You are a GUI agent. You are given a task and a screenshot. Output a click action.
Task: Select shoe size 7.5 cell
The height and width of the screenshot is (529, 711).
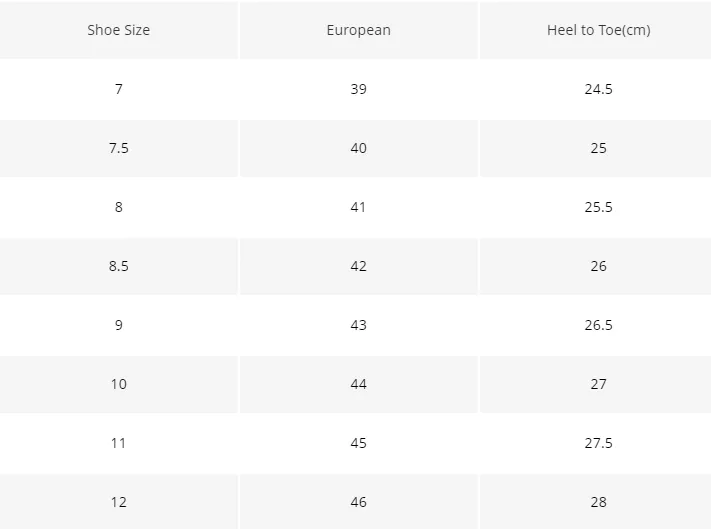click(118, 148)
